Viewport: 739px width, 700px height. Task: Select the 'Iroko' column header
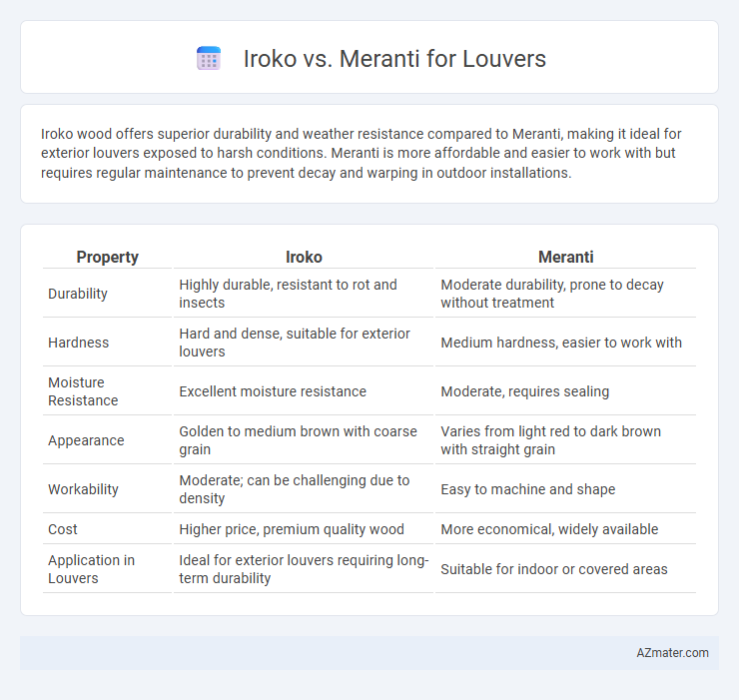pos(304,257)
